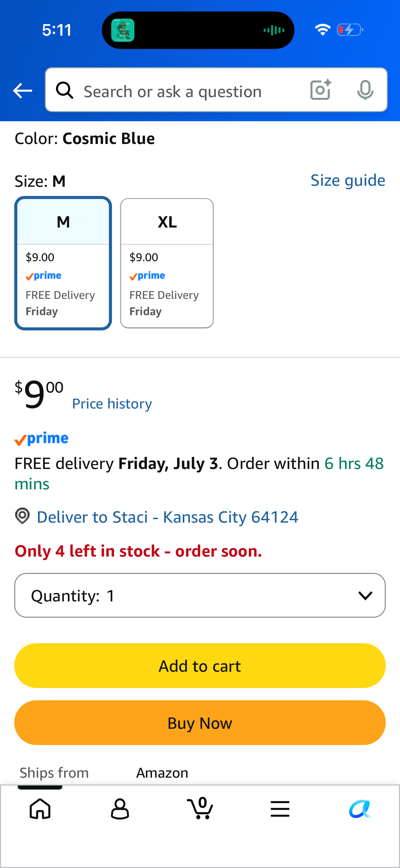Go to Home tab icon
The width and height of the screenshot is (400, 868).
pos(40,809)
